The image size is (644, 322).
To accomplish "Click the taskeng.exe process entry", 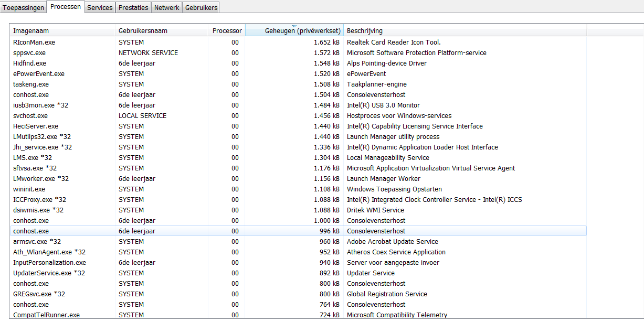I will click(x=31, y=84).
